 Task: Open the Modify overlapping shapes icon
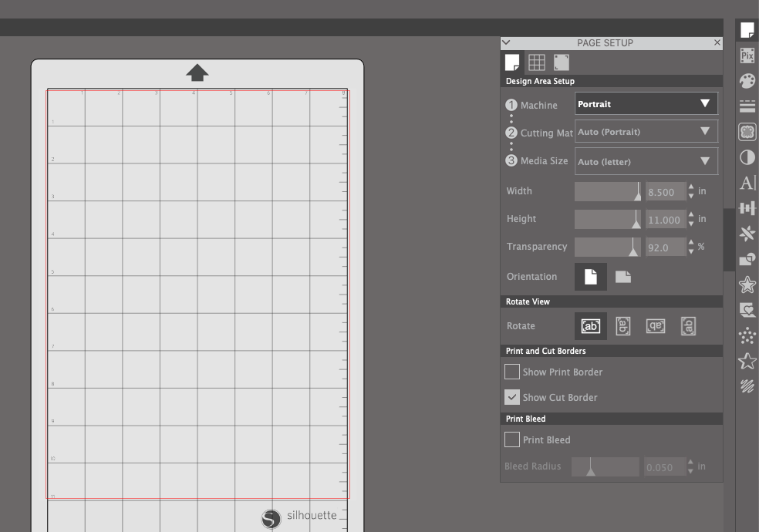coord(747,259)
